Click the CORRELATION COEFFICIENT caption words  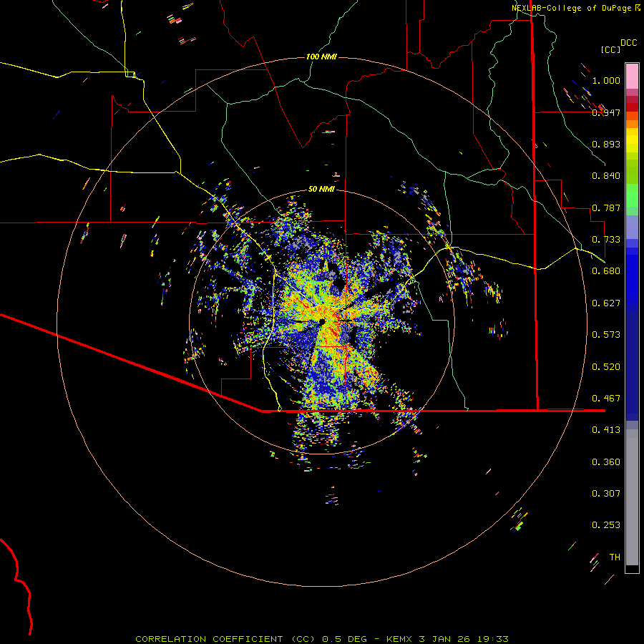209,639
